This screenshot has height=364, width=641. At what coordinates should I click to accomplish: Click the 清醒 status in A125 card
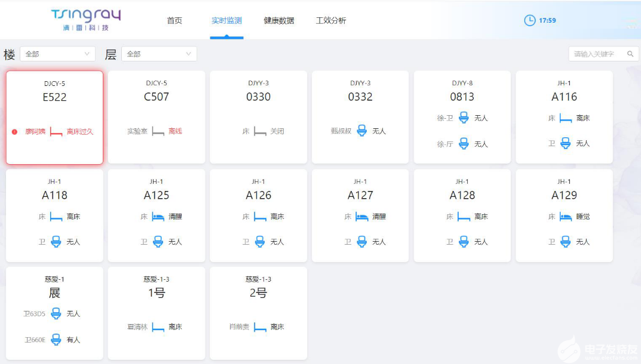coord(175,217)
